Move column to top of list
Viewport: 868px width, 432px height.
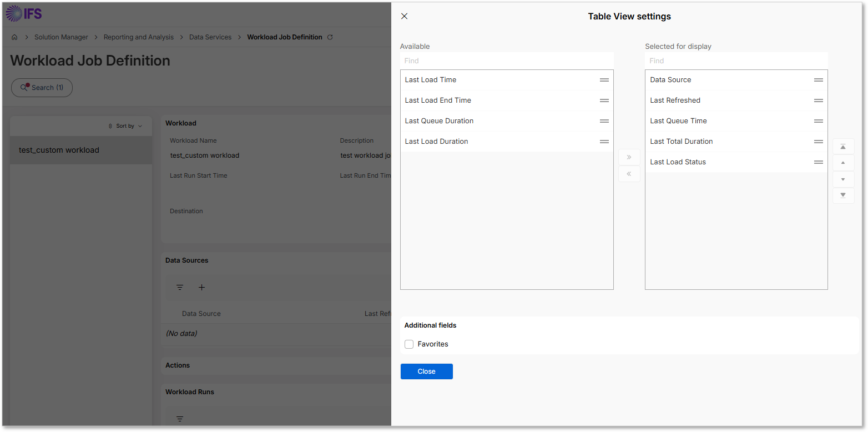(x=843, y=147)
